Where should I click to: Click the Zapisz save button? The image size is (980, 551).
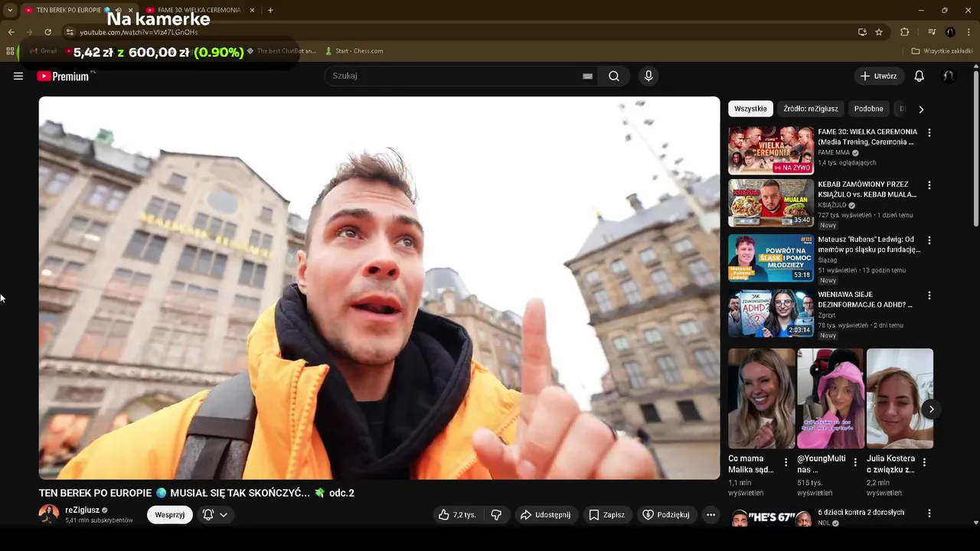(606, 515)
